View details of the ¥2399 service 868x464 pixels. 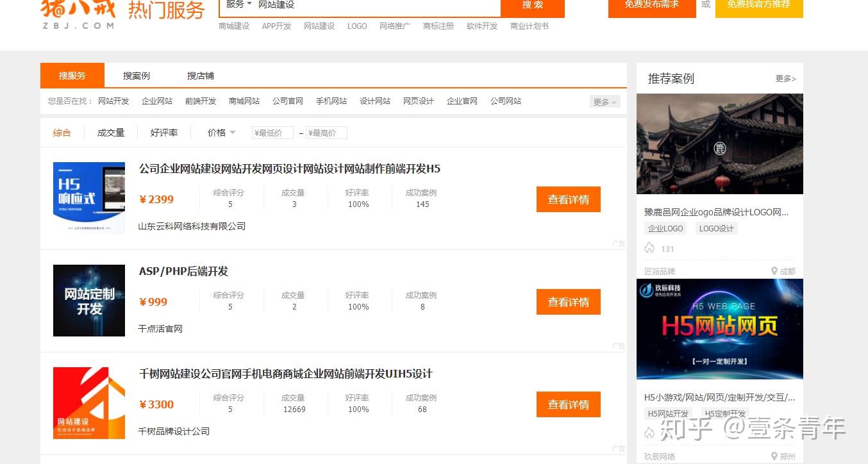[569, 199]
